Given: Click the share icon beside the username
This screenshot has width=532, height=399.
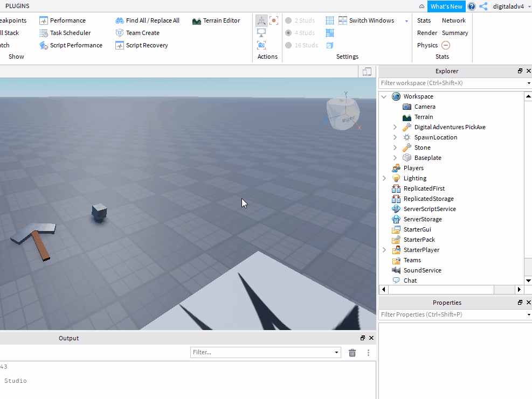Looking at the screenshot, I should tap(483, 6).
